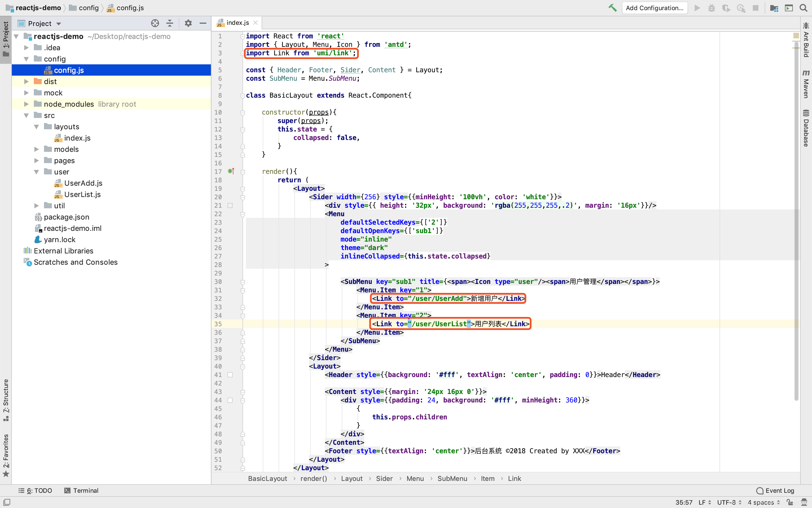Select External Libraries node
Viewport: 812px width, 508px height.
coord(63,251)
